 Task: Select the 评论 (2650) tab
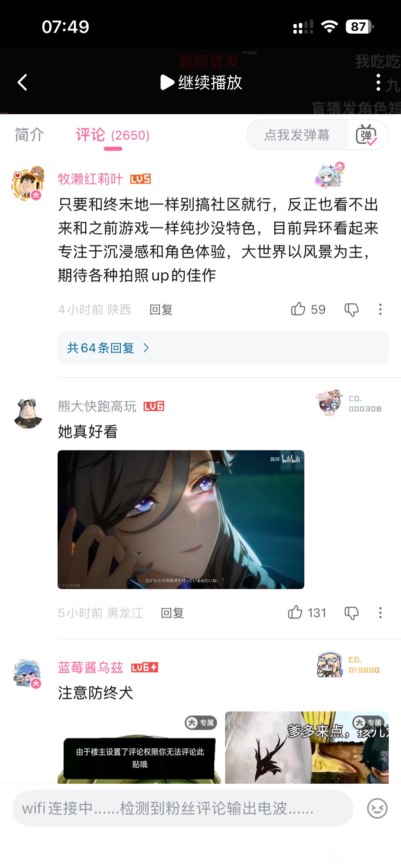click(x=113, y=135)
